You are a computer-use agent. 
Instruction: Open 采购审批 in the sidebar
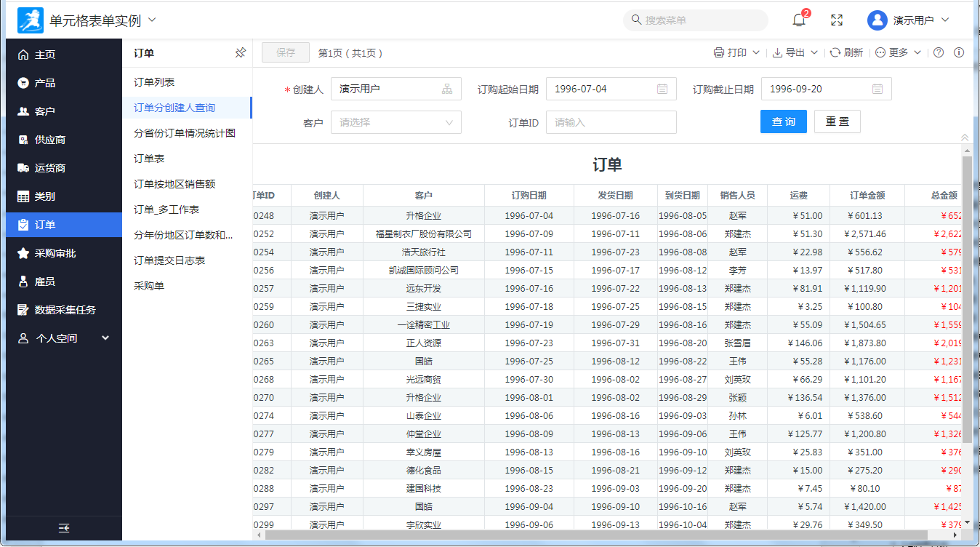[55, 253]
